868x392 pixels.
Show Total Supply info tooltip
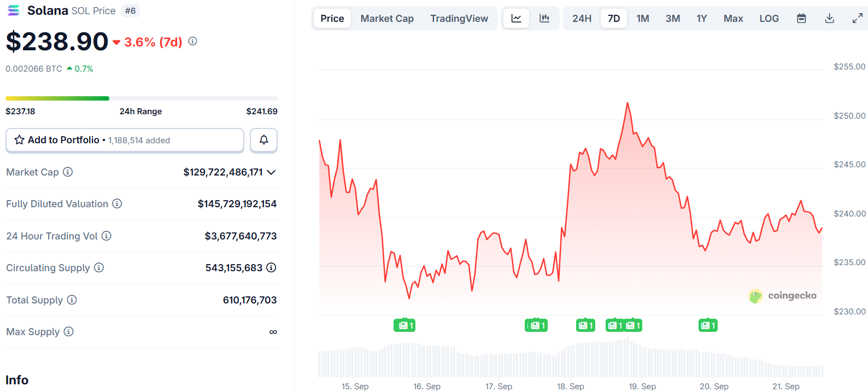click(72, 300)
